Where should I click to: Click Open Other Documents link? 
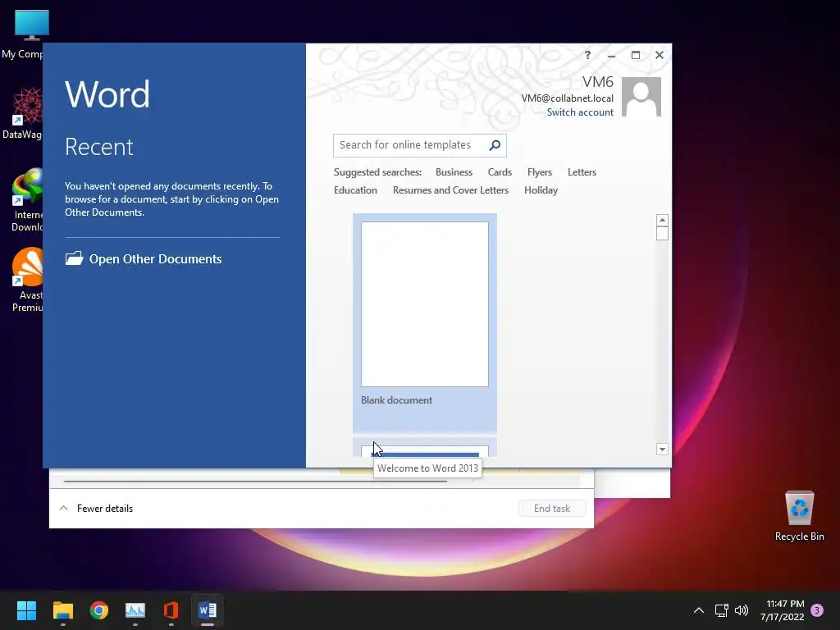tap(155, 258)
